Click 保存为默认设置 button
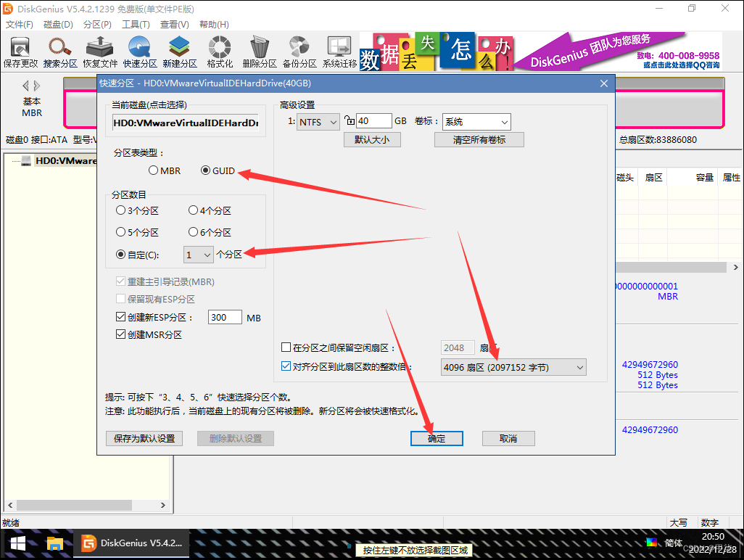Viewport: 744px width, 560px height. (144, 439)
